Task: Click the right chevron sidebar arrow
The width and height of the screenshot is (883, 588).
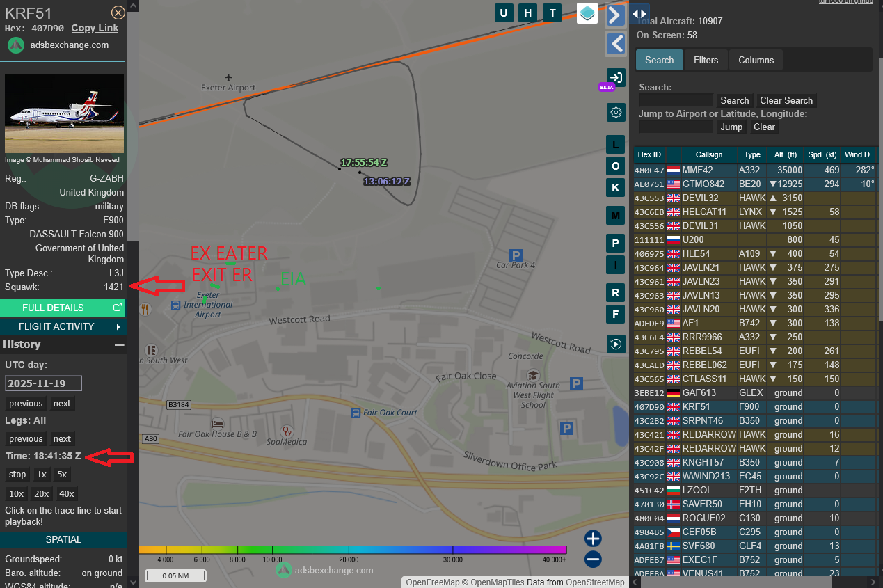Action: pyautogui.click(x=615, y=15)
